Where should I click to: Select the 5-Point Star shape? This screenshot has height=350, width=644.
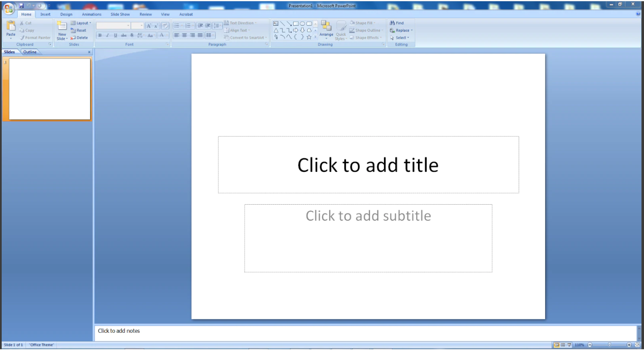pyautogui.click(x=309, y=37)
